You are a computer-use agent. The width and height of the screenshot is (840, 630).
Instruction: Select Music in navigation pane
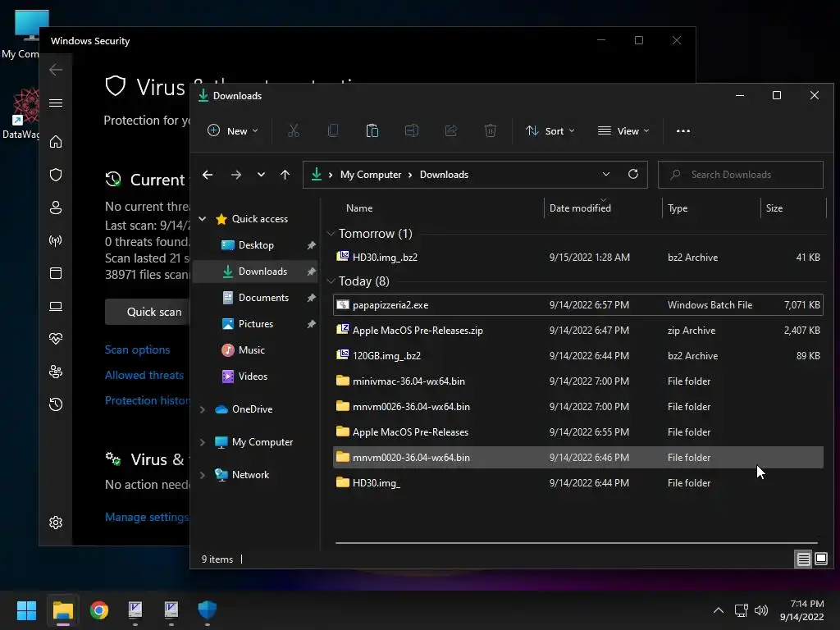point(251,349)
